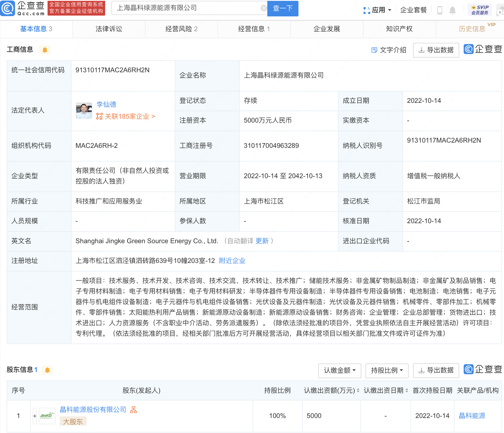Viewport: 504px width, 433px height.
Task: Click 李仙德's portrait photo
Action: point(84,111)
